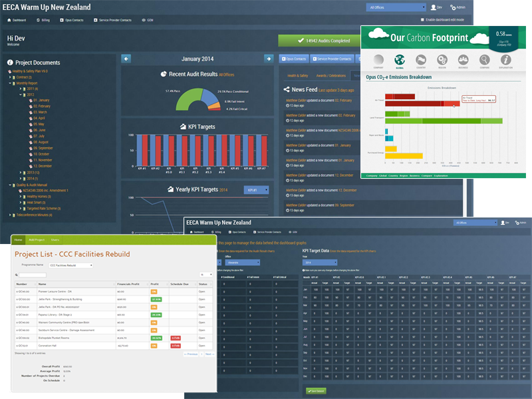
Task: Enable dashboard edit mode checkbox
Action: point(422,20)
